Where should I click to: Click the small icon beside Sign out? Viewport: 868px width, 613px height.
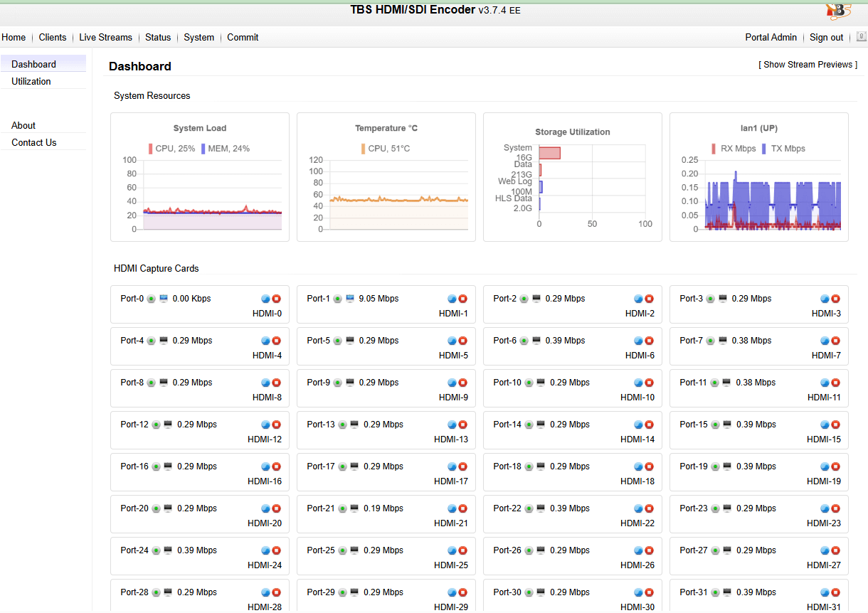click(x=861, y=37)
